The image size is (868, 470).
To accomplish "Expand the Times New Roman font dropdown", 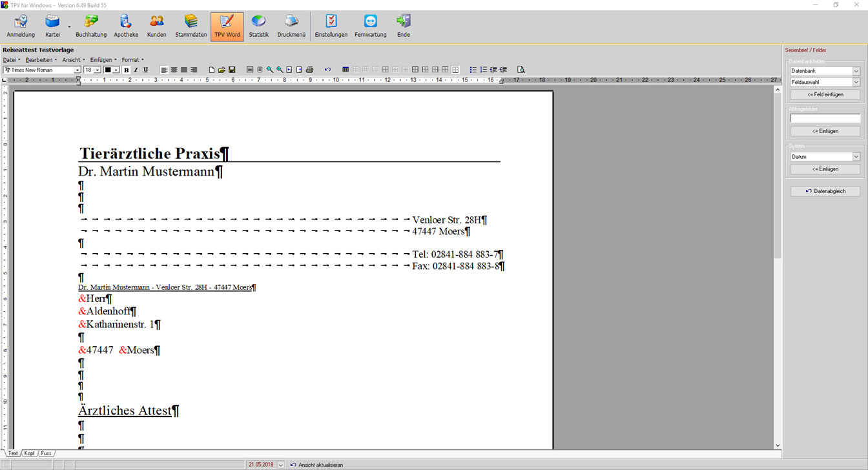I will [77, 70].
